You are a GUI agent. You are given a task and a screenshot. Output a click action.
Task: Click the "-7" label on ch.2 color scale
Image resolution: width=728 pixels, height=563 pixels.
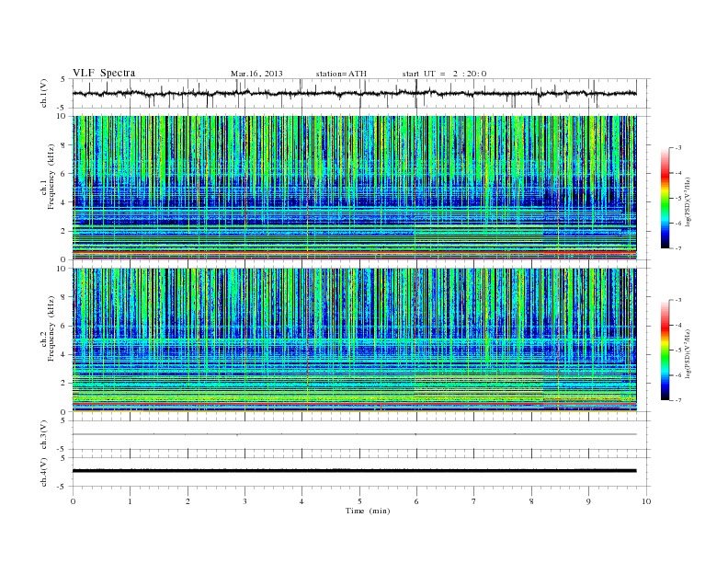coord(677,400)
